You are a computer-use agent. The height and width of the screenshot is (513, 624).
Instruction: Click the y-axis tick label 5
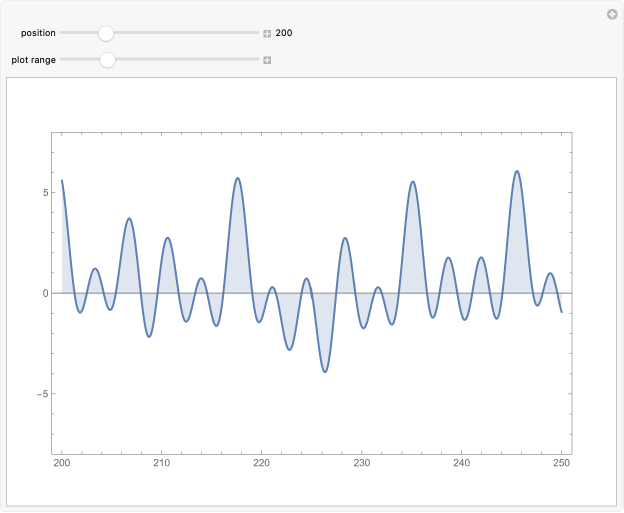tap(44, 193)
